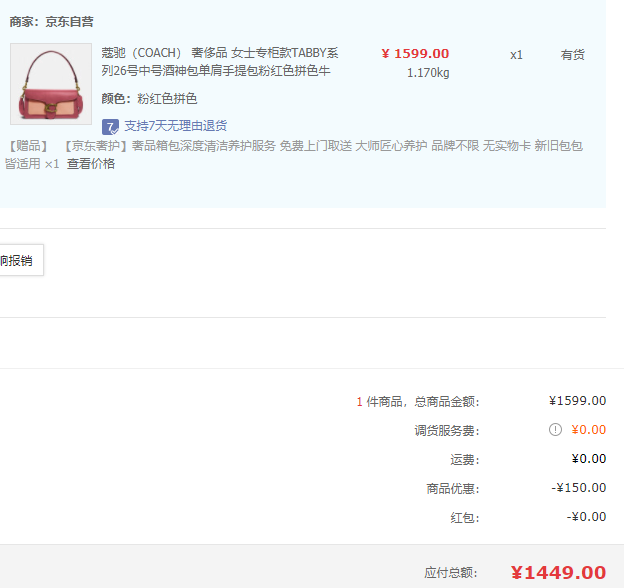Click the 运费 label
Viewport: 624px width, 588px height.
(465, 459)
